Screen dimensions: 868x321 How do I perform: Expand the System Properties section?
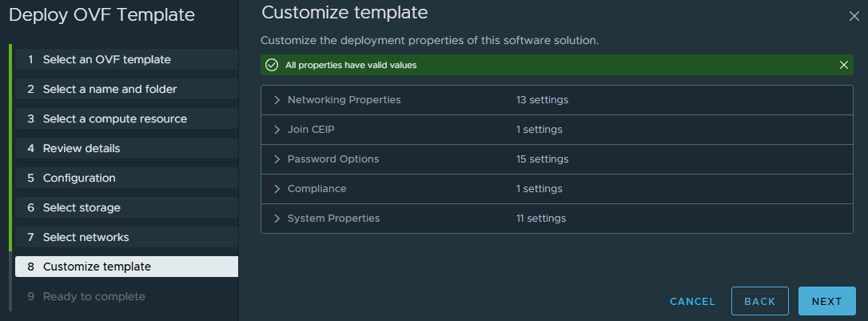point(277,219)
